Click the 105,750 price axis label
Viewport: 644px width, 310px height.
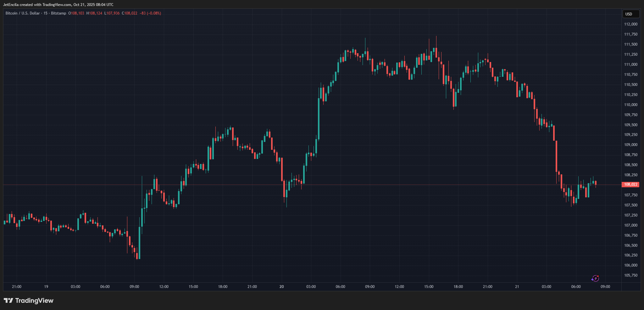point(630,275)
